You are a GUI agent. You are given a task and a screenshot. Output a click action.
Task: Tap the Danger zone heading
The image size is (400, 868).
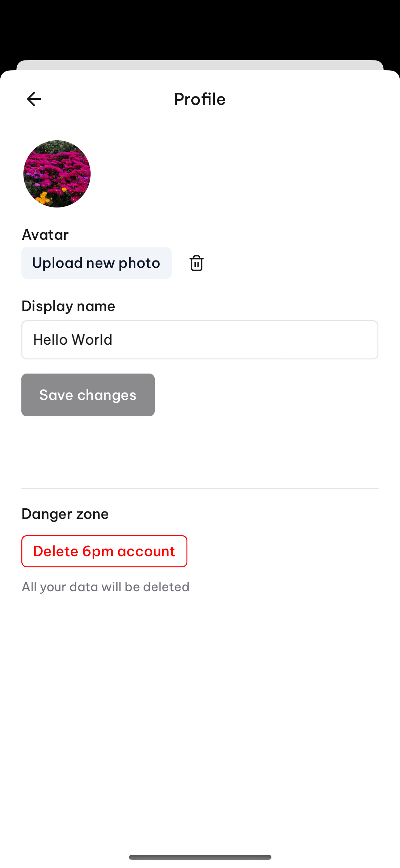[x=65, y=514]
